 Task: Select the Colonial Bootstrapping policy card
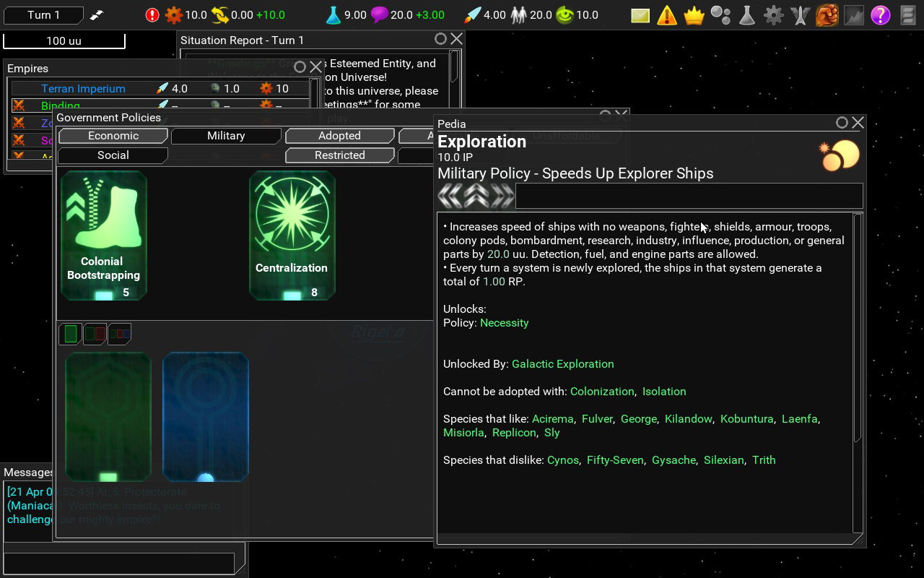(104, 236)
